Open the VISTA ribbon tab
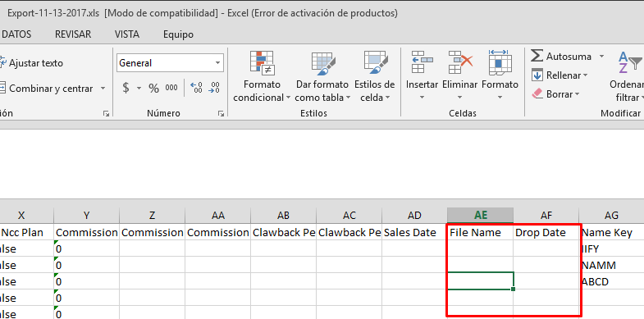This screenshot has width=644, height=319. [127, 34]
